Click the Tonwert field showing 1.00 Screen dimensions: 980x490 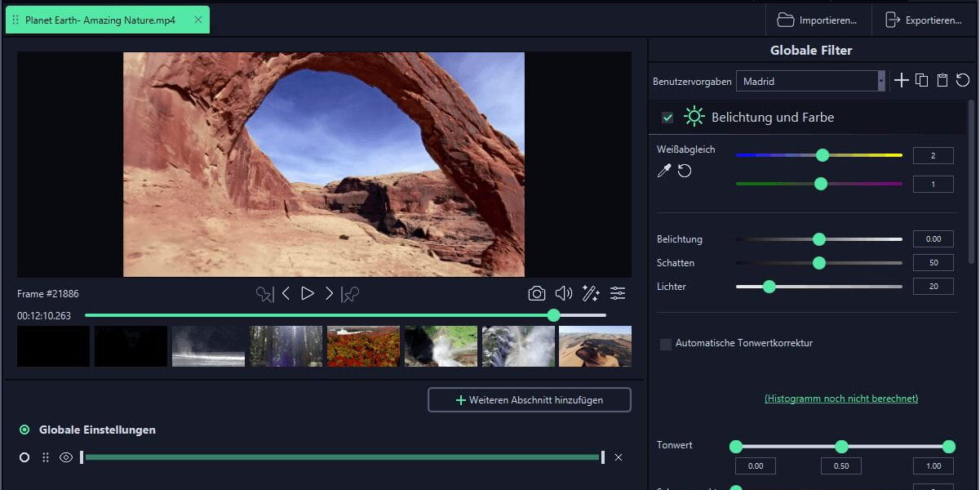tap(933, 466)
